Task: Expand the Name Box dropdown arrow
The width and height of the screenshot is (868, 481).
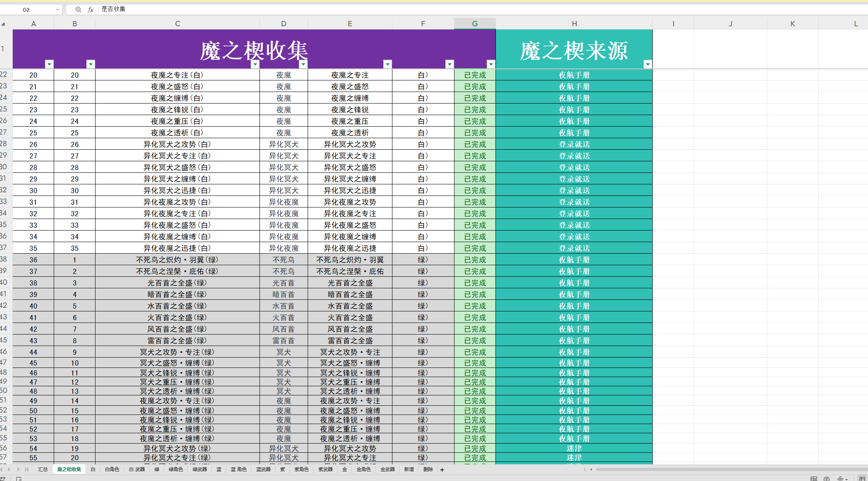Action: click(x=58, y=10)
